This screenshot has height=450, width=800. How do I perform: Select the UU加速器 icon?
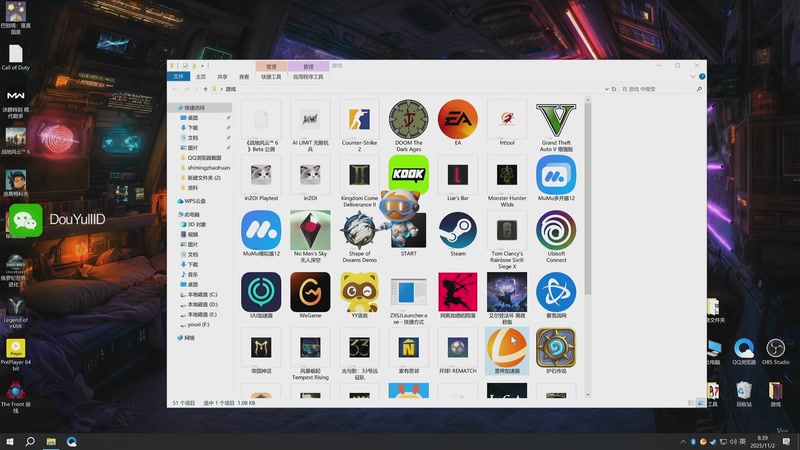[261, 294]
